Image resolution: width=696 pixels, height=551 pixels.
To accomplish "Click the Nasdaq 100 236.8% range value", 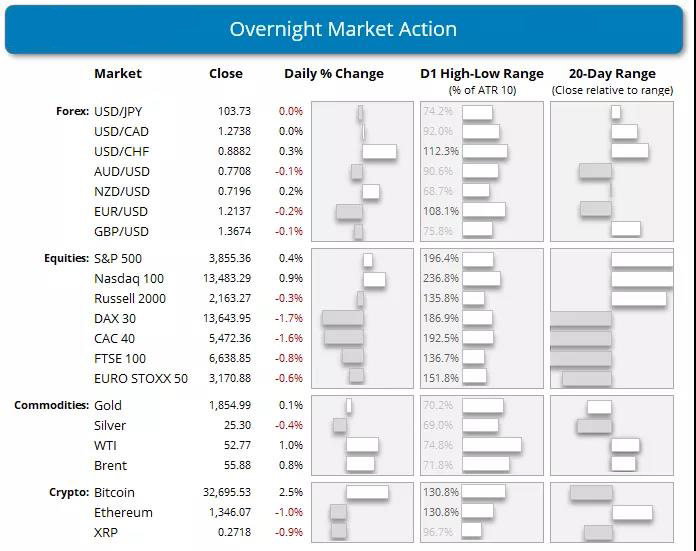I will click(x=441, y=279).
